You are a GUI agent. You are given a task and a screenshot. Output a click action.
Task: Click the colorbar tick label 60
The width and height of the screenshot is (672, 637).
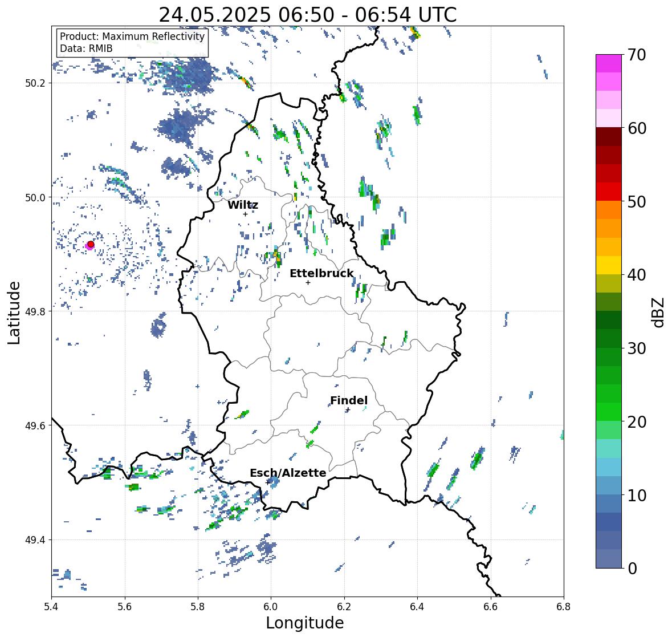(637, 128)
